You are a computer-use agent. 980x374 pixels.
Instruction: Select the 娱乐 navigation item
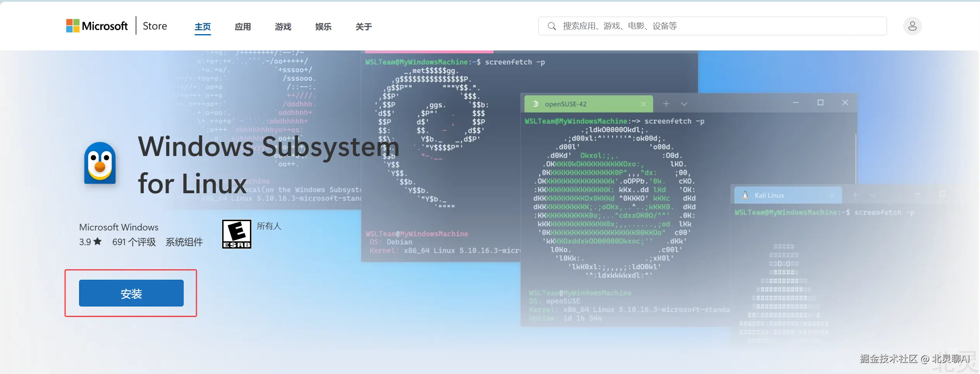[x=324, y=26]
